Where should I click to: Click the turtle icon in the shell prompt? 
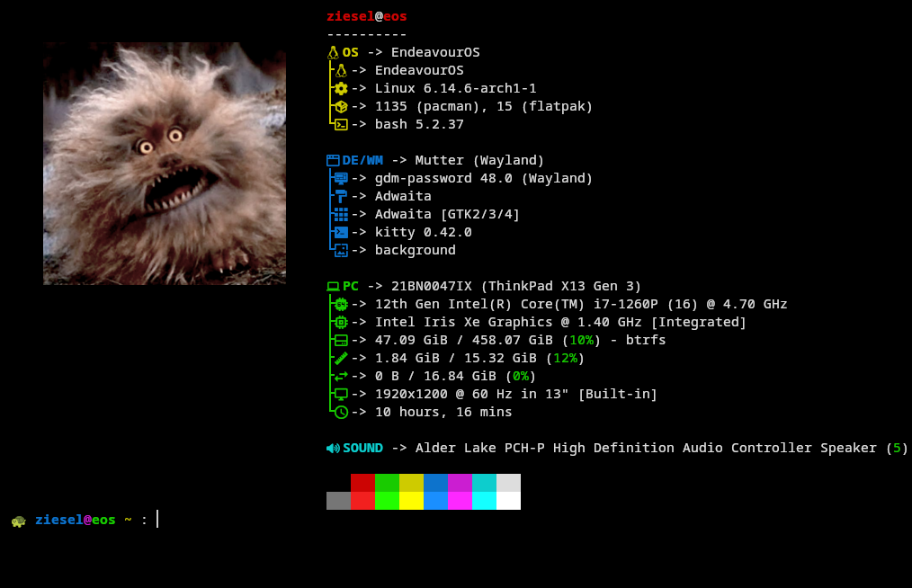pos(19,521)
